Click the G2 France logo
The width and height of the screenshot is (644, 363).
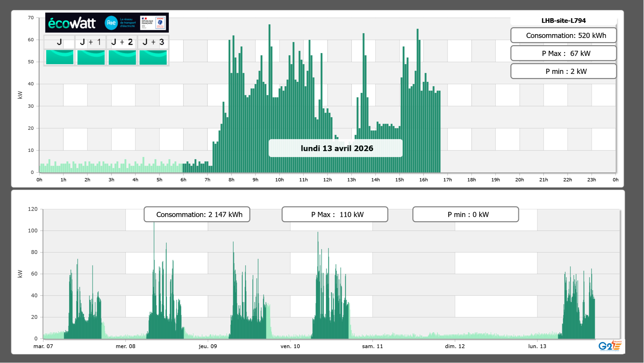click(610, 346)
